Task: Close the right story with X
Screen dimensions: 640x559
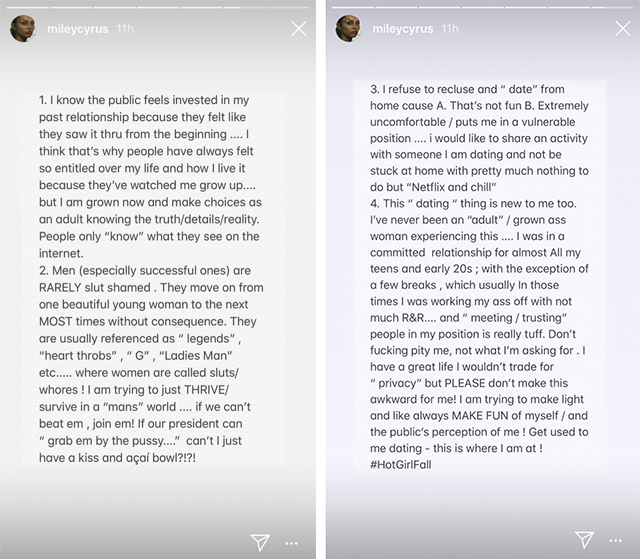Action: pos(622,28)
